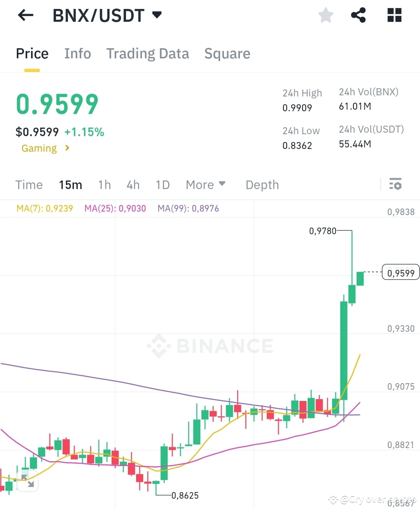Select the 4h timeframe
Image resolution: width=420 pixels, height=508 pixels.
tap(133, 184)
